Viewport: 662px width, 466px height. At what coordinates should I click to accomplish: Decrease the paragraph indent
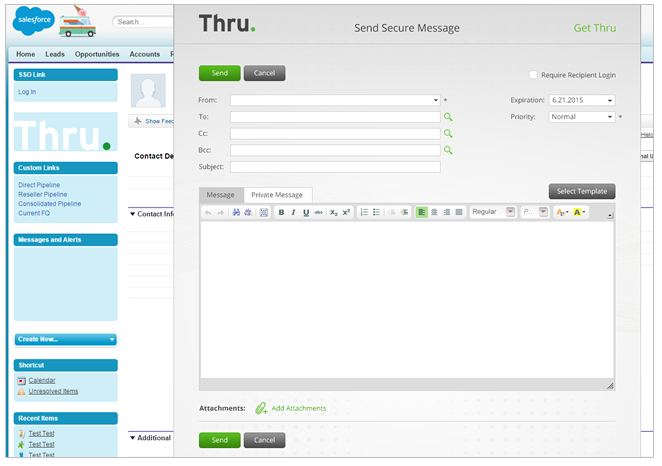[x=392, y=212]
